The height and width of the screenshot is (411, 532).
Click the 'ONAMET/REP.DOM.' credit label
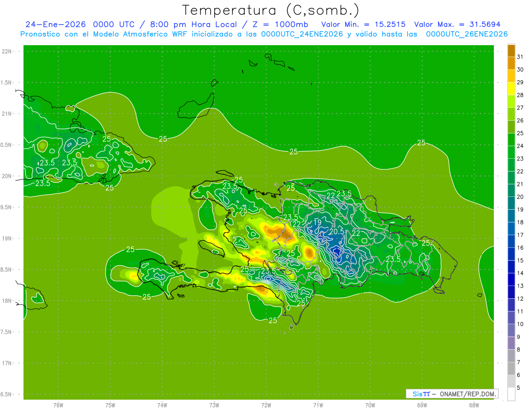coord(467,394)
